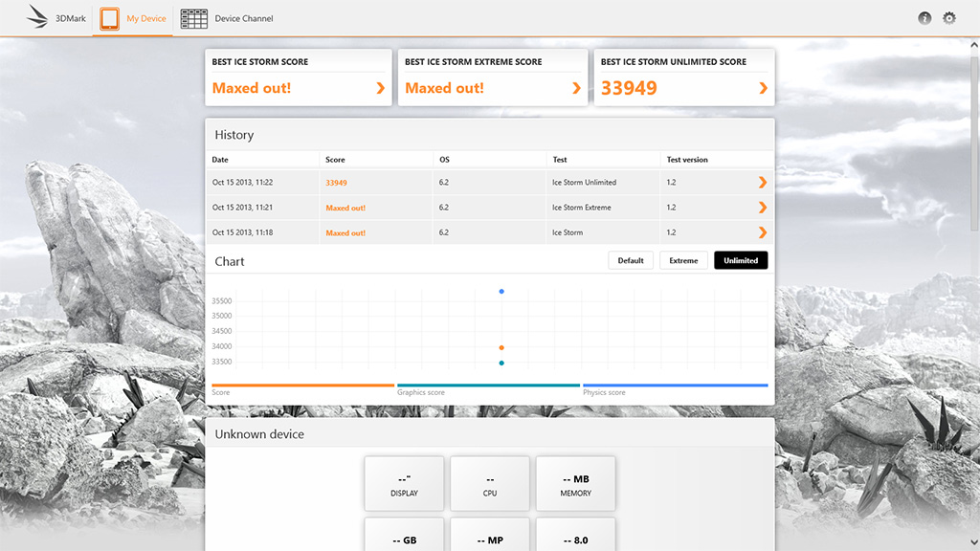Toggle the teal Graphics score legend bar

(x=488, y=386)
